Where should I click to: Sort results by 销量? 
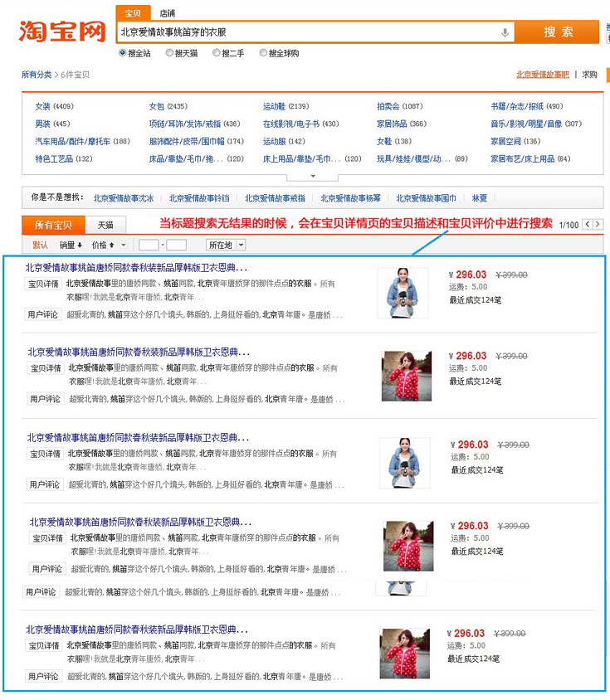(x=71, y=245)
